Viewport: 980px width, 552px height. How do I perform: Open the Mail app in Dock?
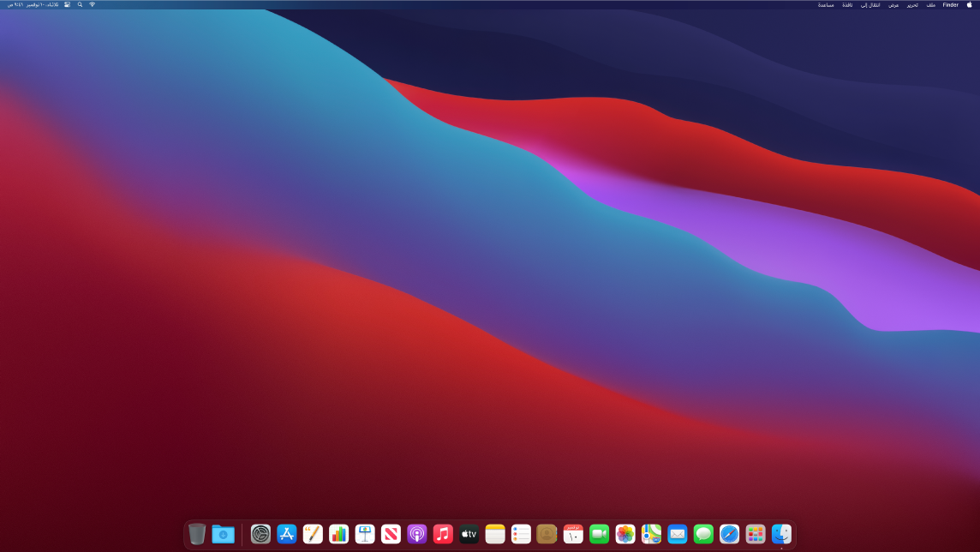tap(678, 534)
